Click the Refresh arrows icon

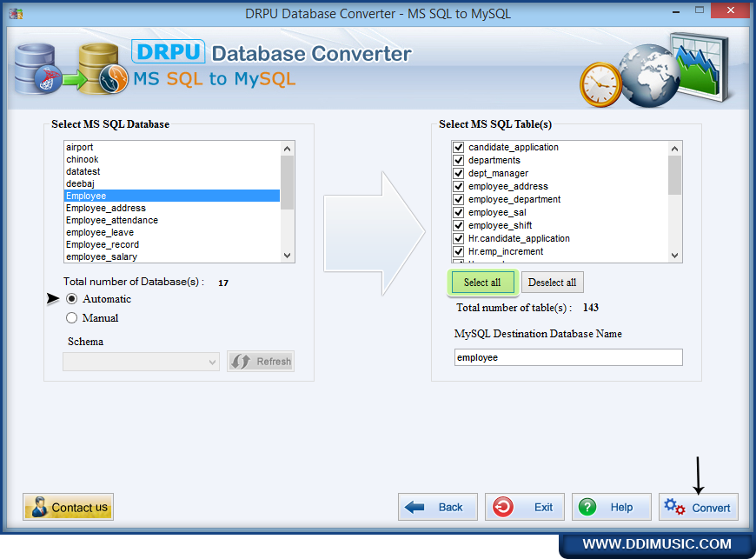(x=240, y=362)
